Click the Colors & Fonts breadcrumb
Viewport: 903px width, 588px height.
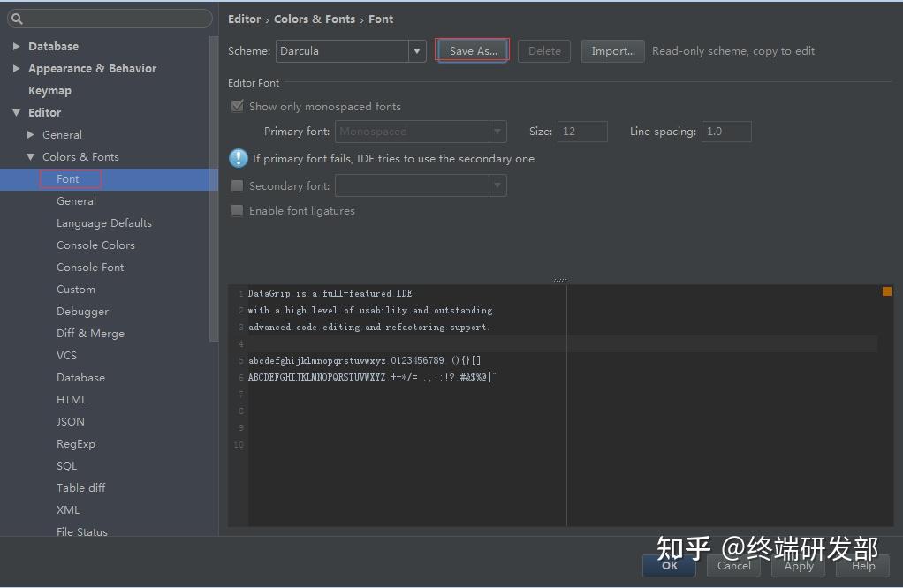(x=315, y=19)
